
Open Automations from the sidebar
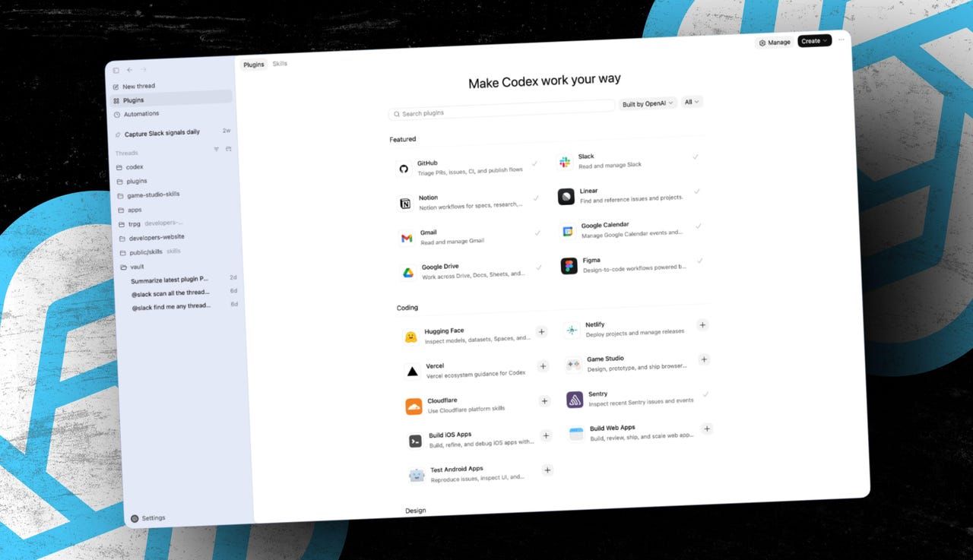click(x=140, y=113)
